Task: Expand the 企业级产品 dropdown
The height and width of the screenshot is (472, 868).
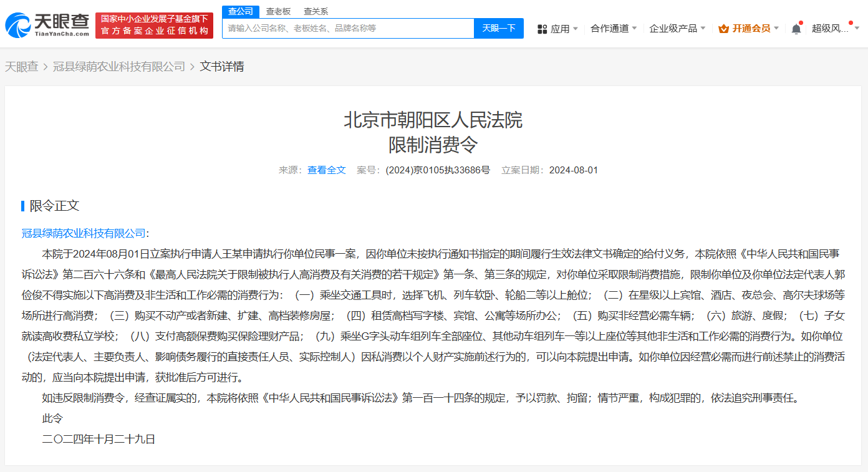Action: [x=677, y=29]
